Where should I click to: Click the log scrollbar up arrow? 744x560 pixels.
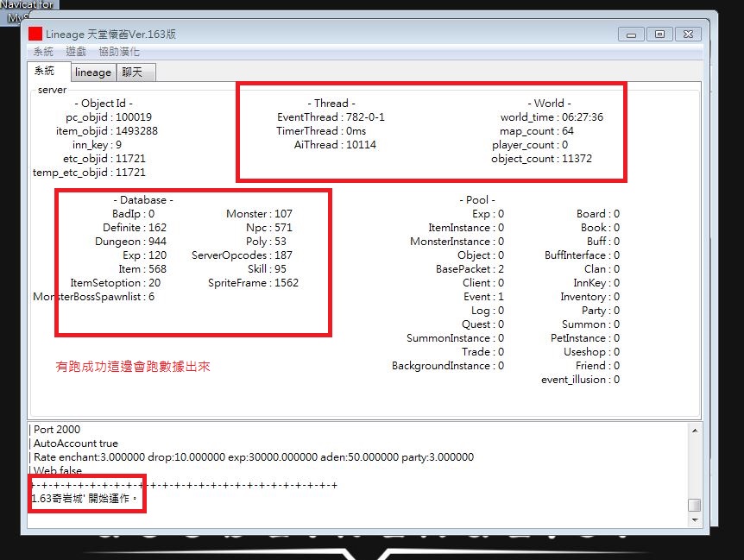tap(695, 431)
